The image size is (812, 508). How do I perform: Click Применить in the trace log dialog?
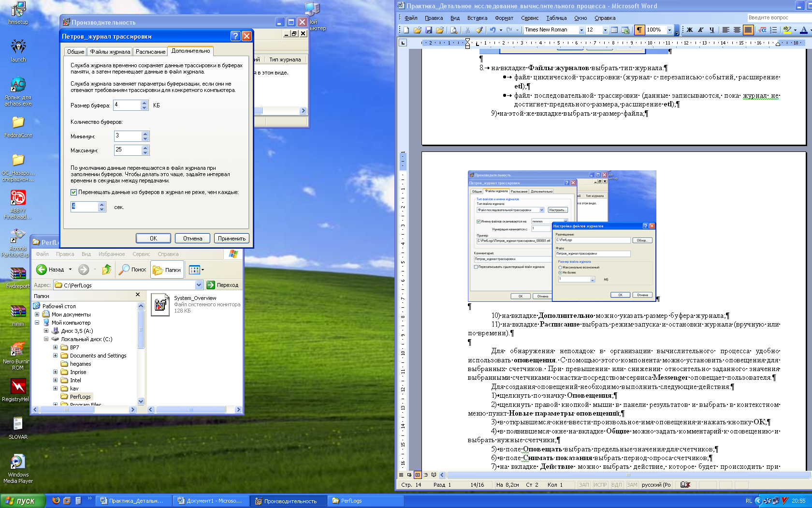pyautogui.click(x=232, y=239)
